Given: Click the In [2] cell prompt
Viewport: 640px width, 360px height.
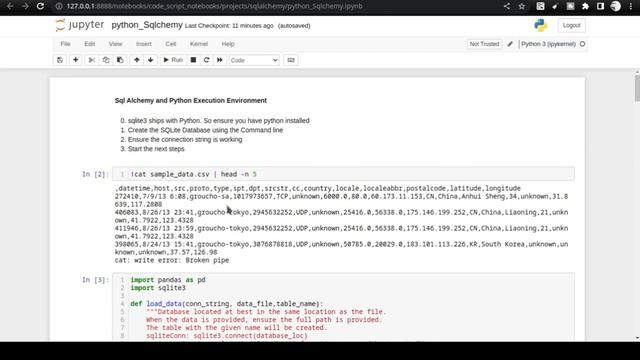Looking at the screenshot, I should tap(96, 174).
